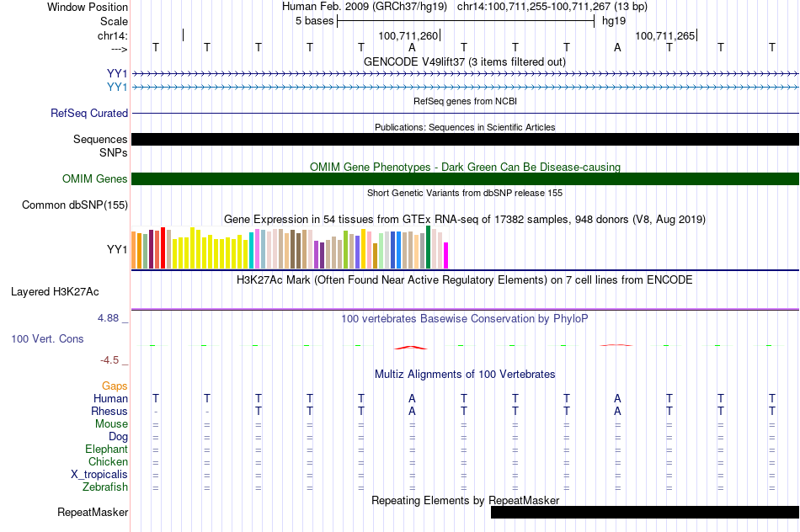Image resolution: width=800 pixels, height=532 pixels.
Task: Click the 100 Vert. Cons label
Action: 47,338
